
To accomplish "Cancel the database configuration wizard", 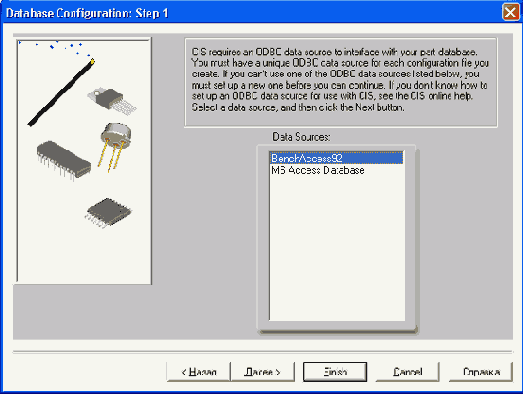I will click(407, 372).
